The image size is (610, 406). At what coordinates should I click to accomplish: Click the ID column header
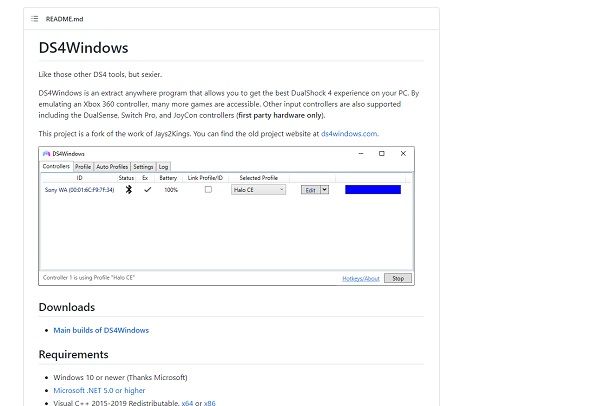[x=79, y=178]
